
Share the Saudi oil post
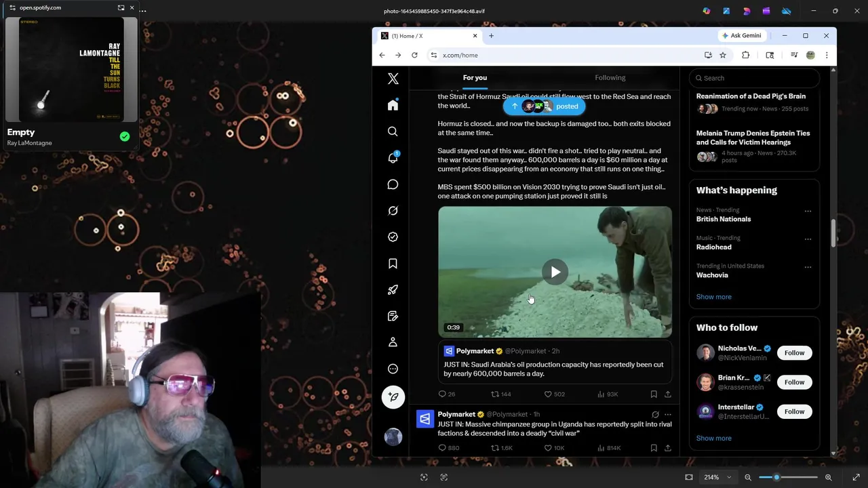(x=667, y=394)
